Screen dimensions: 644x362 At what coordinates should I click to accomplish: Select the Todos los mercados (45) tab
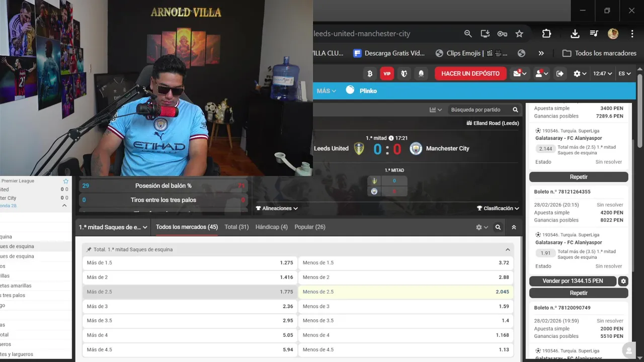tap(187, 227)
